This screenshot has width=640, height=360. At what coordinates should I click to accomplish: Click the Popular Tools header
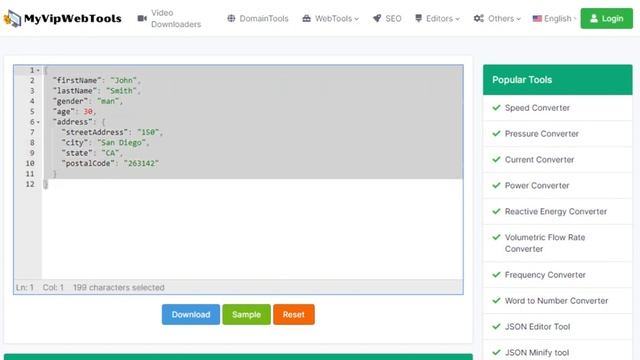pyautogui.click(x=558, y=80)
